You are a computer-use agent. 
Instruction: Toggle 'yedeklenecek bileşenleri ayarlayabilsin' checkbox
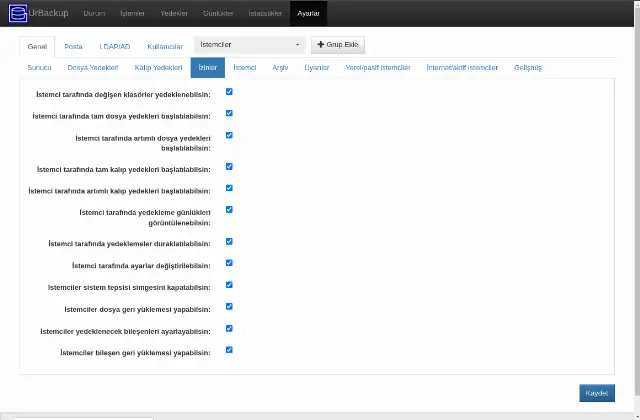point(229,329)
